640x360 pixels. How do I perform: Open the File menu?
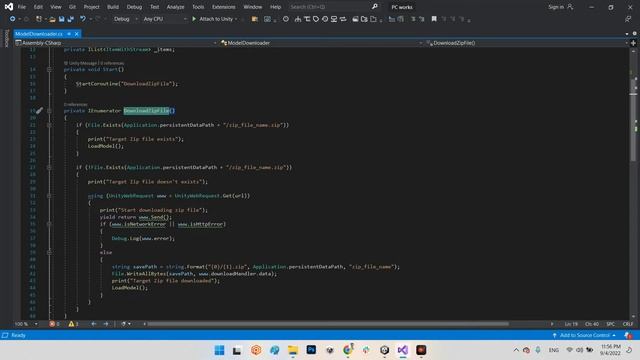(22, 7)
